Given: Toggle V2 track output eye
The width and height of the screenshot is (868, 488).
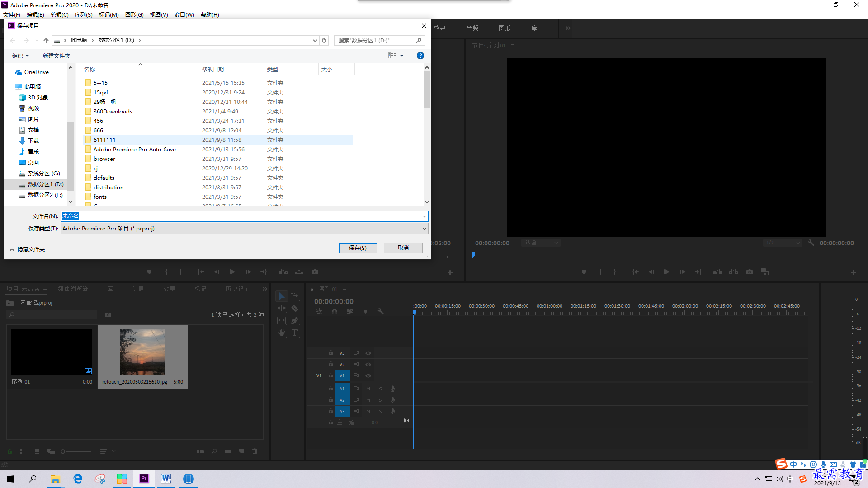Looking at the screenshot, I should click(x=368, y=365).
